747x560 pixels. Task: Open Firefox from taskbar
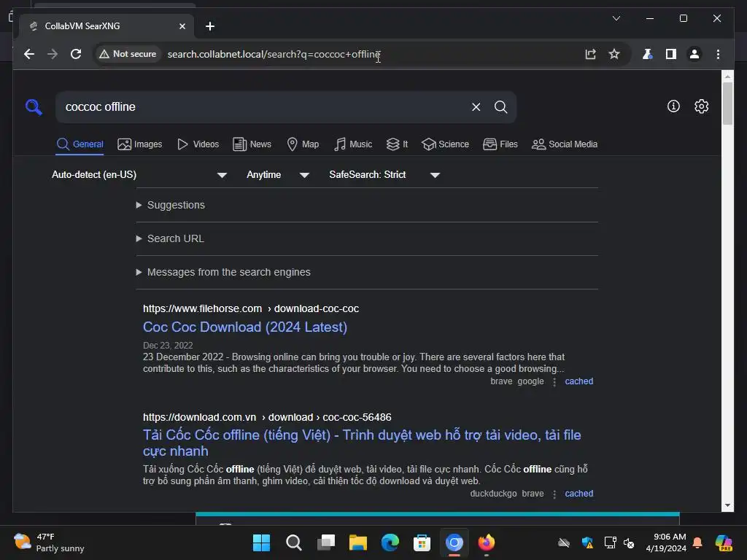487,542
